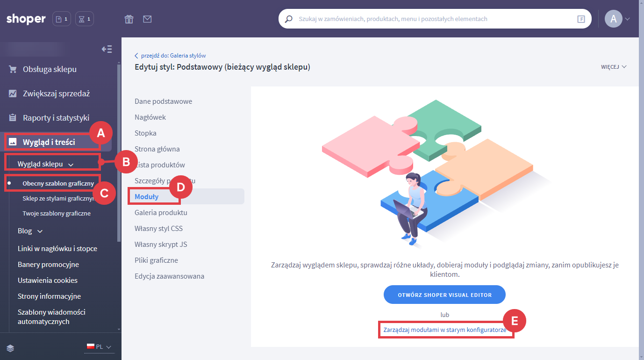Select Wygląd i treści menu
The height and width of the screenshot is (360, 644).
(49, 142)
